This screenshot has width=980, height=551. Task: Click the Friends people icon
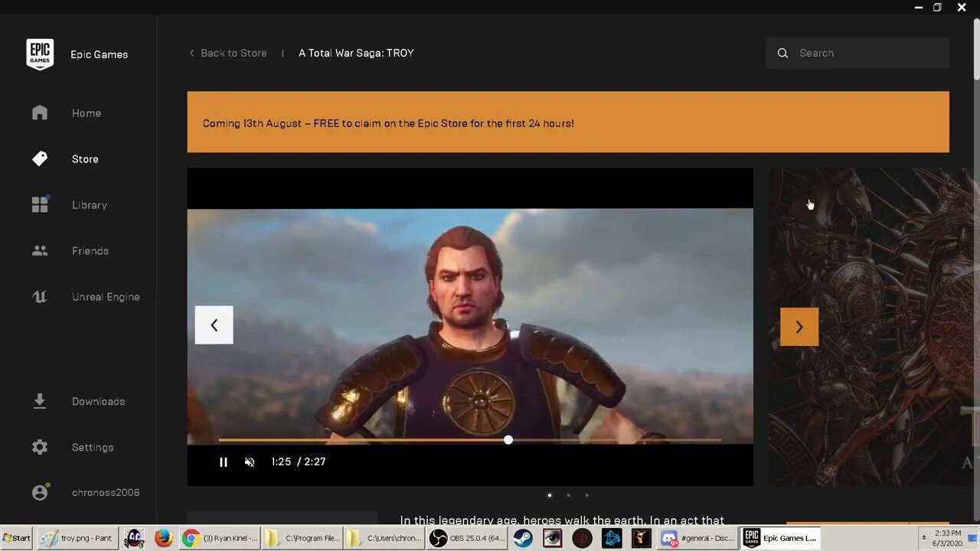(x=40, y=250)
